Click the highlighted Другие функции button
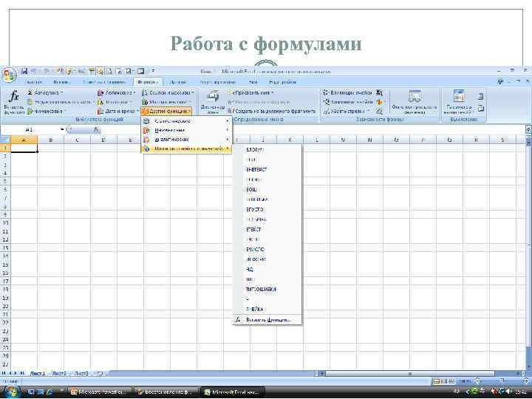 click(166, 112)
